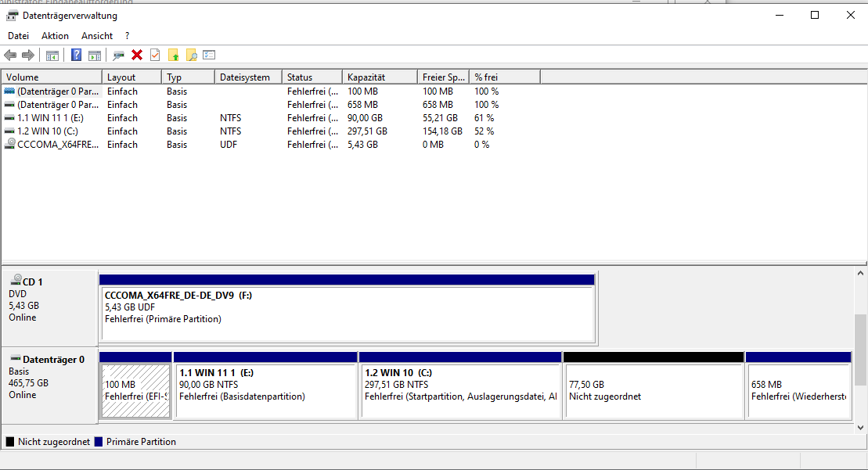Select the 1.2 WIN 10 (C:) volume row
This screenshot has width=868, height=470.
tap(272, 131)
